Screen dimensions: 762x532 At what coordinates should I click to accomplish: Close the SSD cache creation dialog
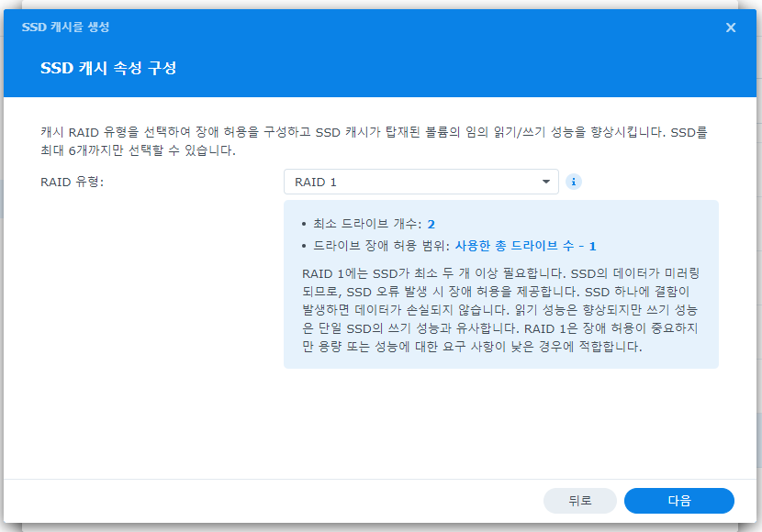(731, 28)
